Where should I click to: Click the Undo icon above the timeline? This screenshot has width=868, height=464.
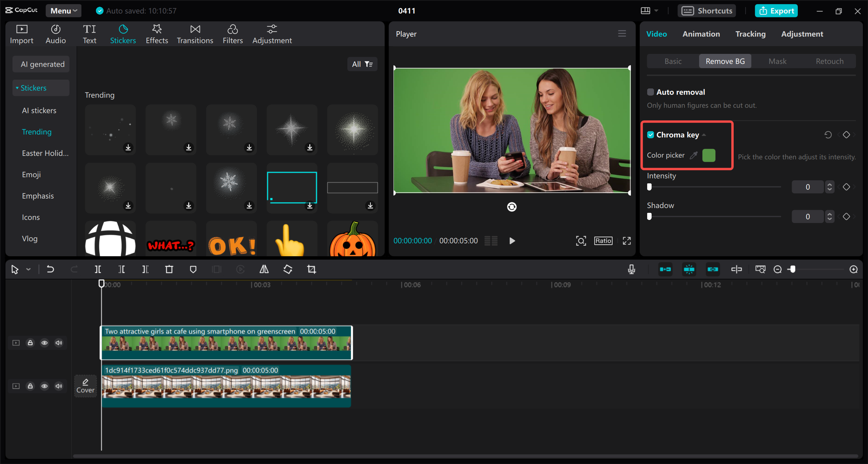(x=50, y=269)
